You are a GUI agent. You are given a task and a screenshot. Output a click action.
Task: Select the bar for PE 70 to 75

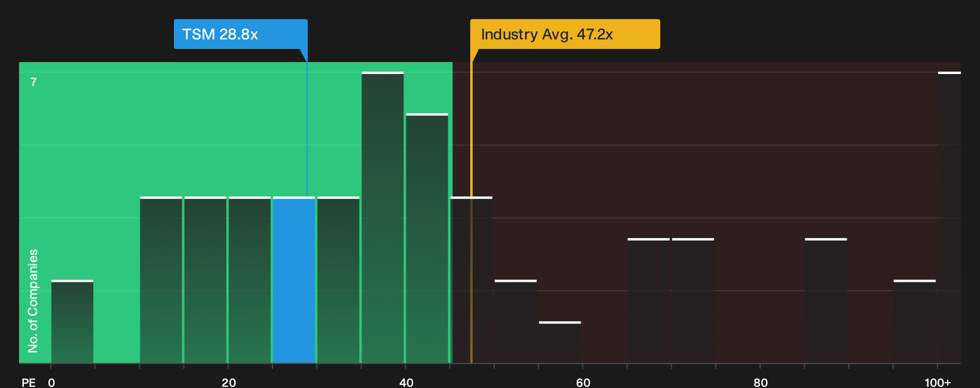coord(693,301)
